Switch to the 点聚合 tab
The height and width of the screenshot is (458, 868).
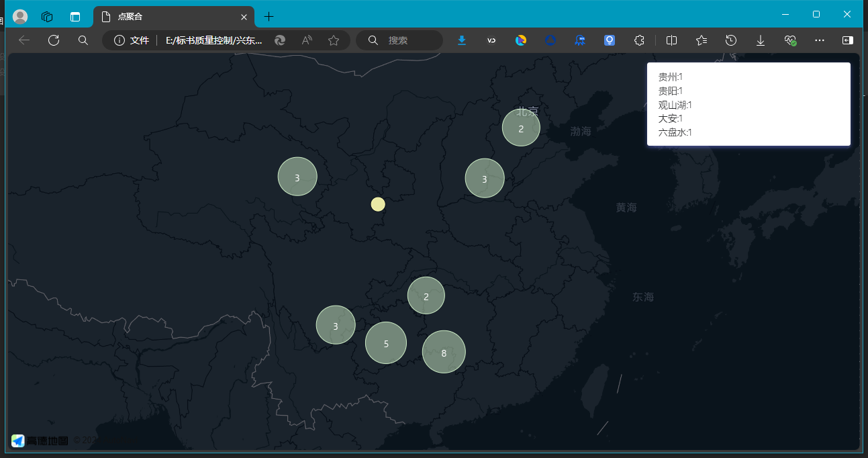[168, 17]
